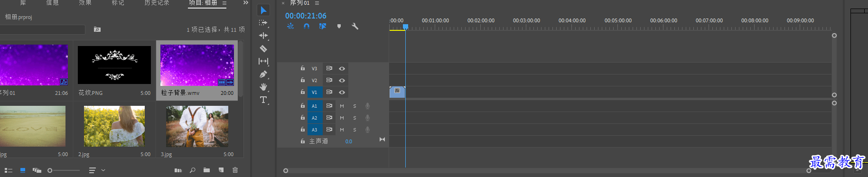Select the 粒子背景.wmv thumbnail
The image size is (868, 177).
[197, 65]
